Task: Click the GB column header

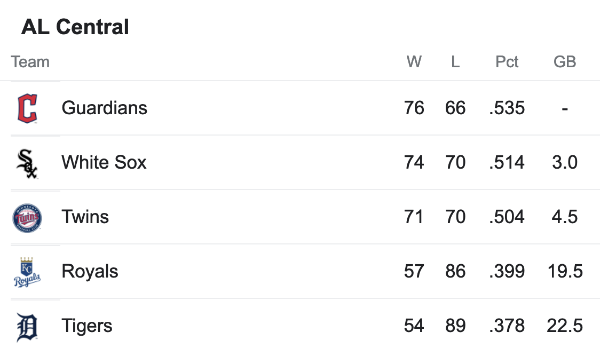Action: click(x=565, y=61)
